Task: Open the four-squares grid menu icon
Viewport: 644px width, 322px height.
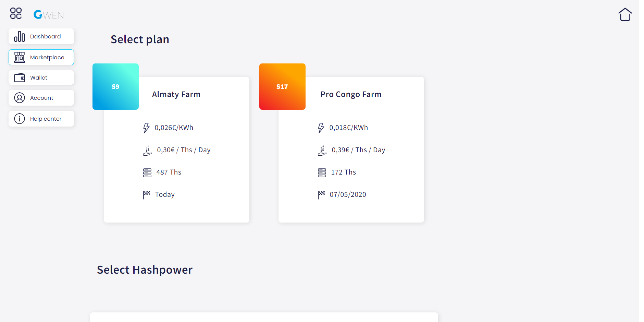Action: 16,13
